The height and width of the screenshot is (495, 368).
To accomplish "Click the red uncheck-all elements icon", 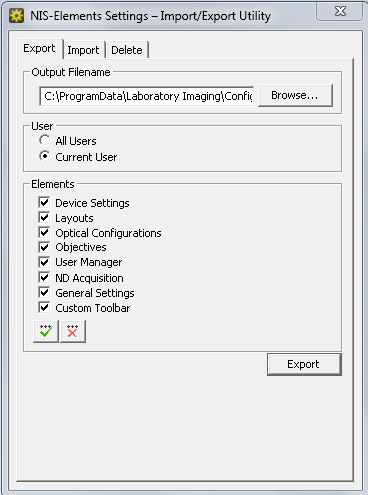I will click(73, 331).
